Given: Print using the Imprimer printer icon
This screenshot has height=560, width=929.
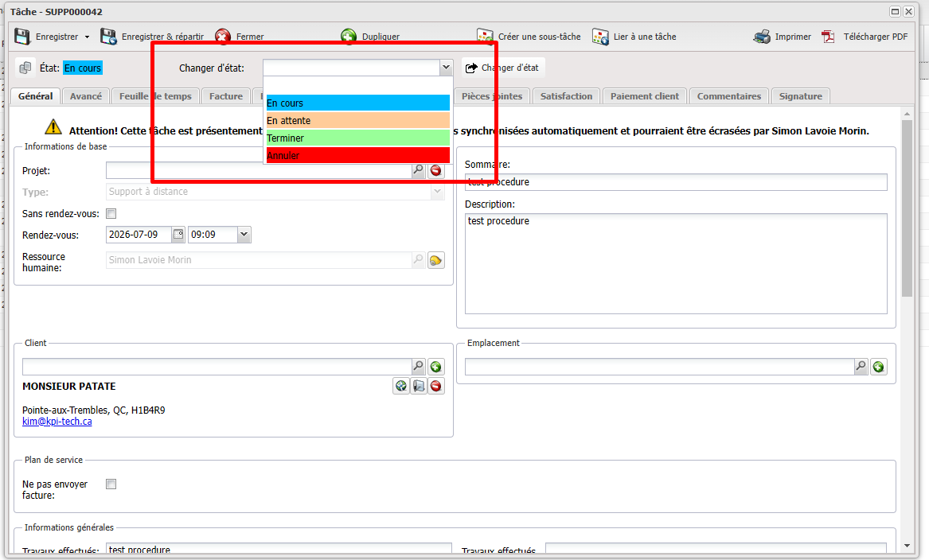Looking at the screenshot, I should click(x=761, y=36).
